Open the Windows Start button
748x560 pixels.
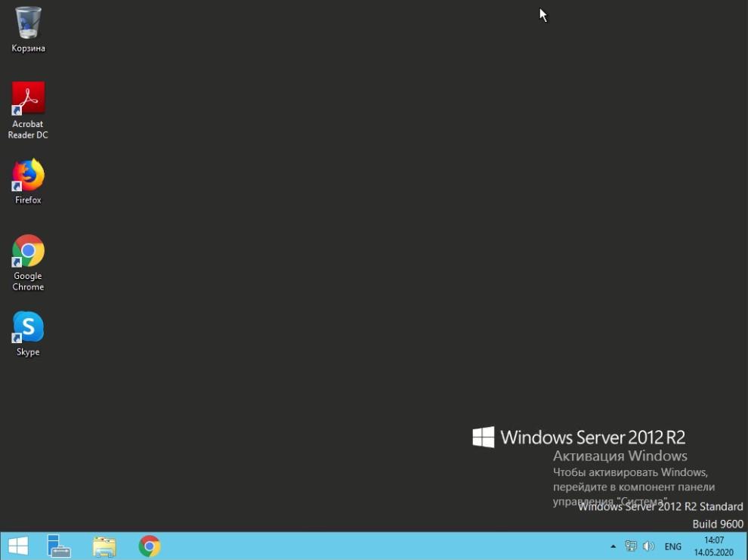[x=18, y=546]
